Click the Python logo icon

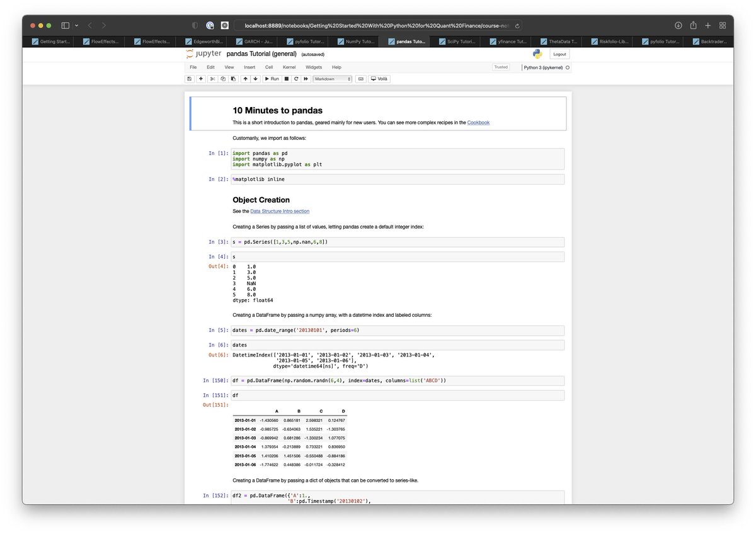click(537, 54)
